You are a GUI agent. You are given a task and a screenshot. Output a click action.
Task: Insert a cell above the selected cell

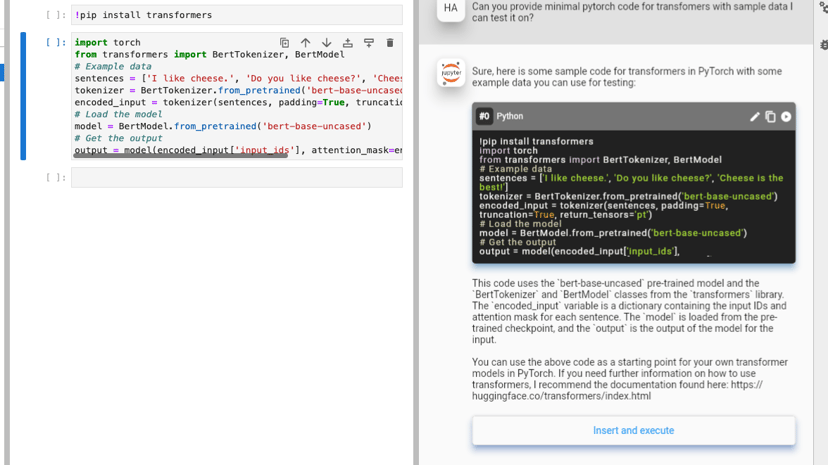point(347,43)
